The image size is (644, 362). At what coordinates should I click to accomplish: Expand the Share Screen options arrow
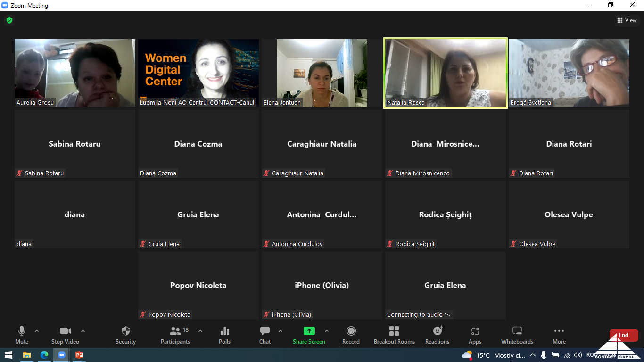[327, 331]
